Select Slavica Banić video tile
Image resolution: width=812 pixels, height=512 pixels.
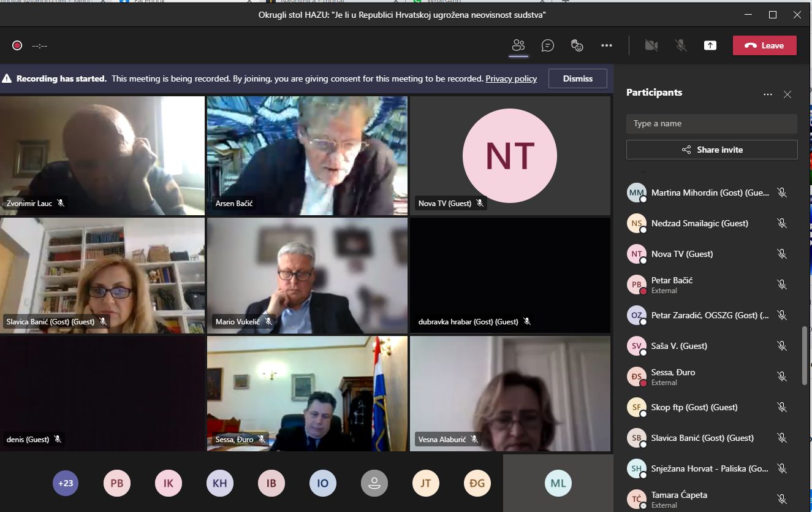click(x=102, y=275)
